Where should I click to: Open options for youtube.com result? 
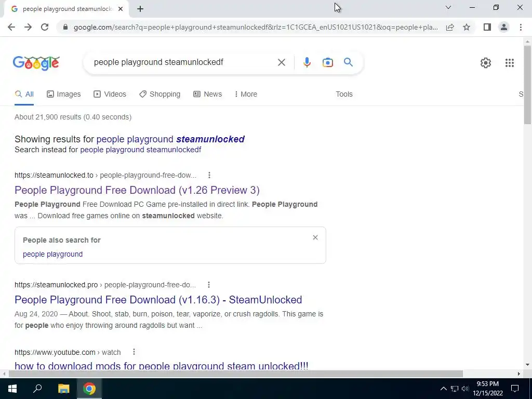coord(134,352)
